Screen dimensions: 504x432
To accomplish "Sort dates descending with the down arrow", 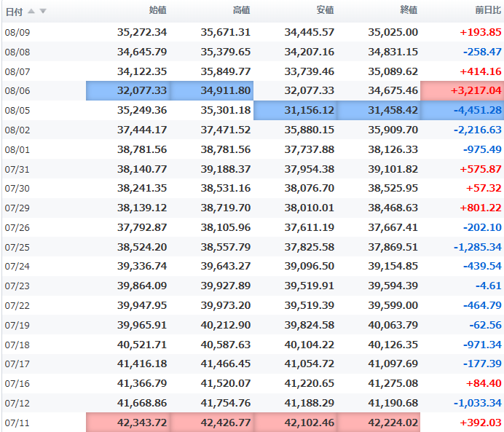I will 43,11.
